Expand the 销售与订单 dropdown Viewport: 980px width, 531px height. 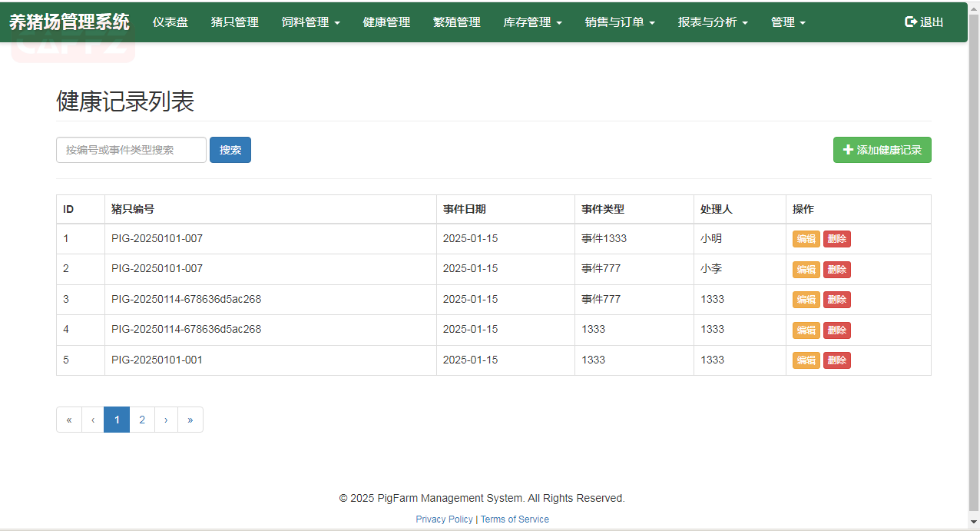(x=619, y=22)
